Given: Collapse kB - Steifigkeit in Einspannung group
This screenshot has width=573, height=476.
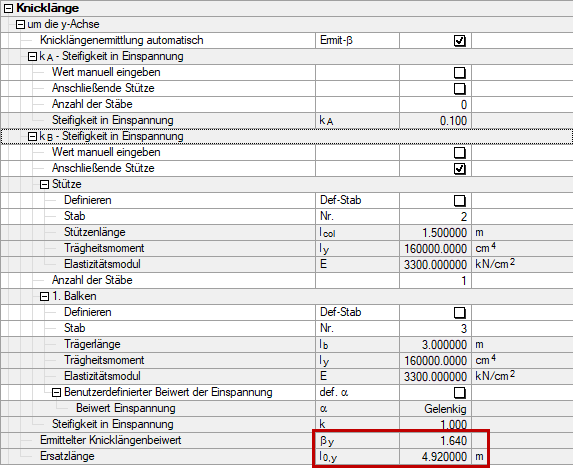Looking at the screenshot, I should (33, 137).
